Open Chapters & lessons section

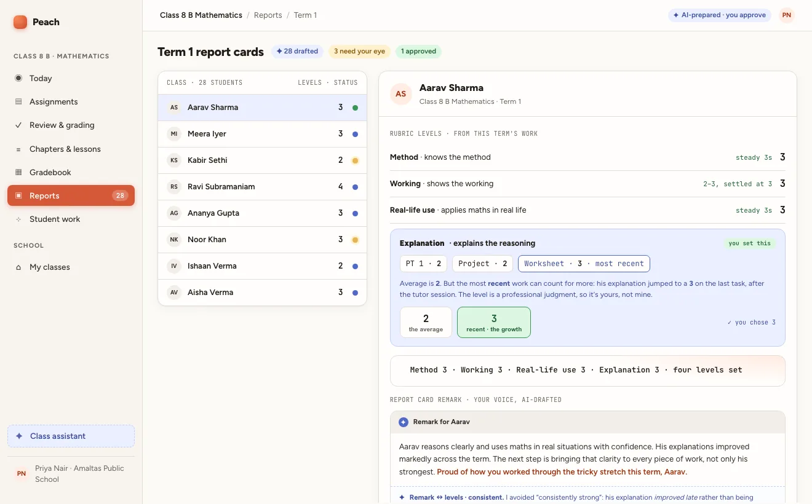tap(71, 149)
